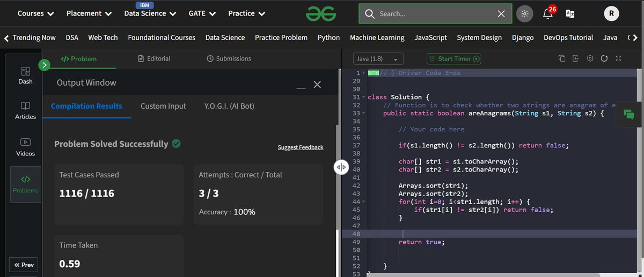
Task: Click the 'return true;' code line
Action: pyautogui.click(x=422, y=242)
